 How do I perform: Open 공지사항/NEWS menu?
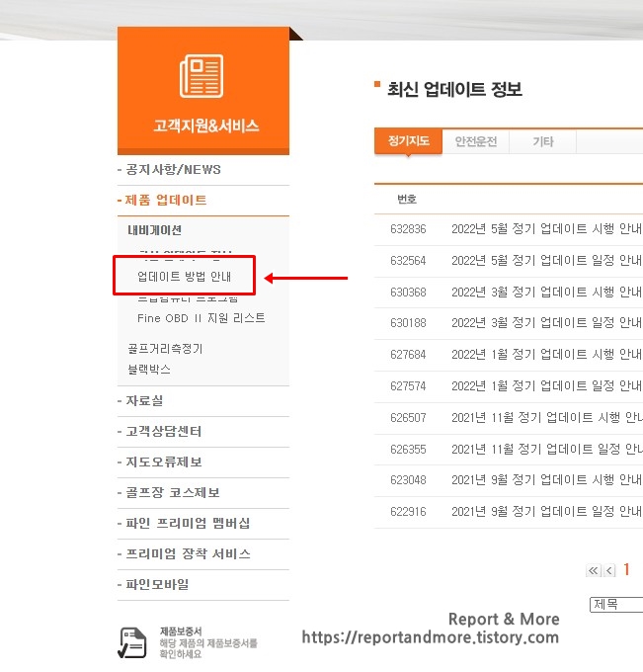pos(174,170)
